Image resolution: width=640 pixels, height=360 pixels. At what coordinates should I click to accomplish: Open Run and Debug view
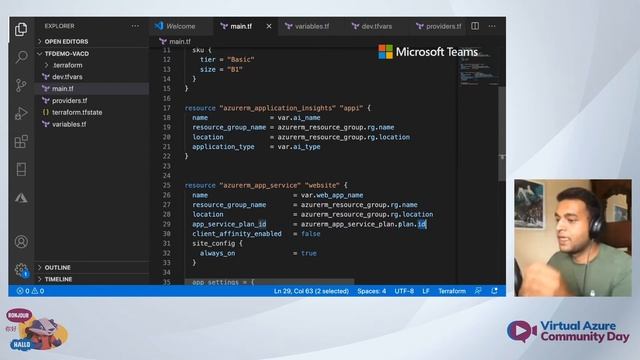coord(21,113)
